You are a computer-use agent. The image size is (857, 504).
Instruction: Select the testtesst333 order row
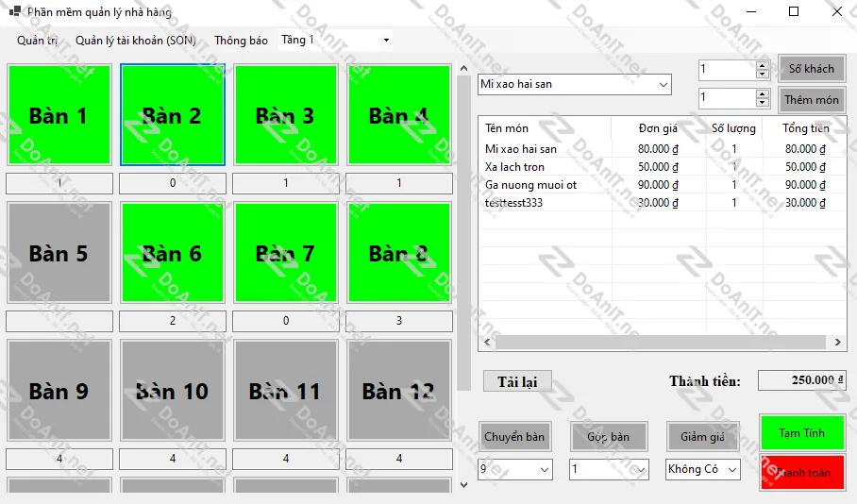tap(663, 203)
